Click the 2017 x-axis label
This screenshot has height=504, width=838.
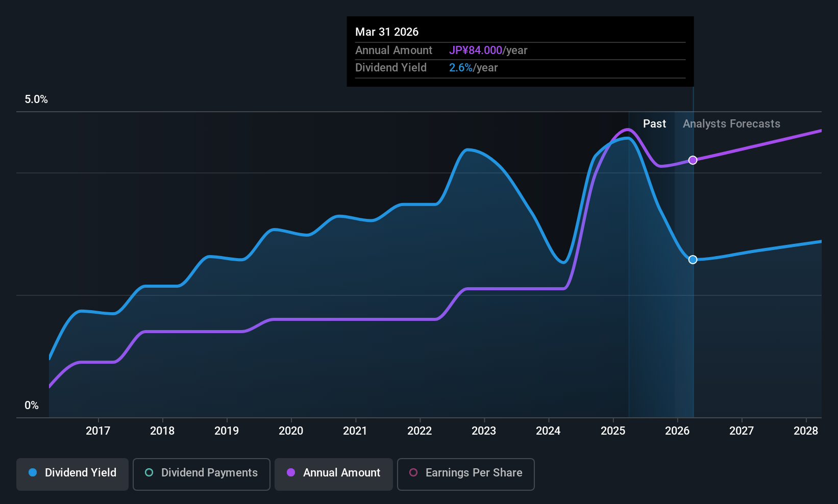click(x=98, y=431)
